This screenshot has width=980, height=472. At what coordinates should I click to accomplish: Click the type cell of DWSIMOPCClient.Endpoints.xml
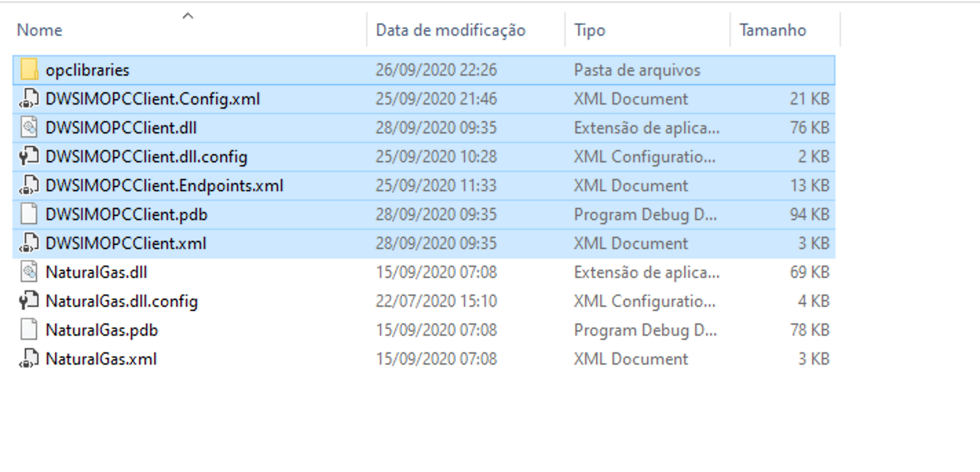pyautogui.click(x=631, y=186)
